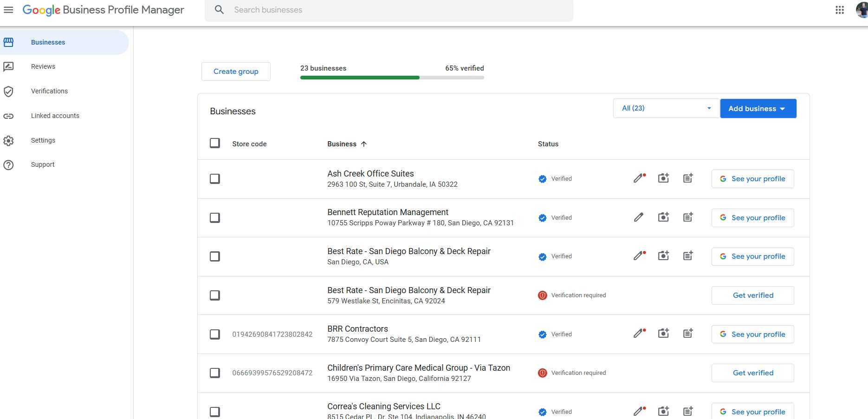
Task: Create post for verified Best Rate listing
Action: click(x=688, y=256)
